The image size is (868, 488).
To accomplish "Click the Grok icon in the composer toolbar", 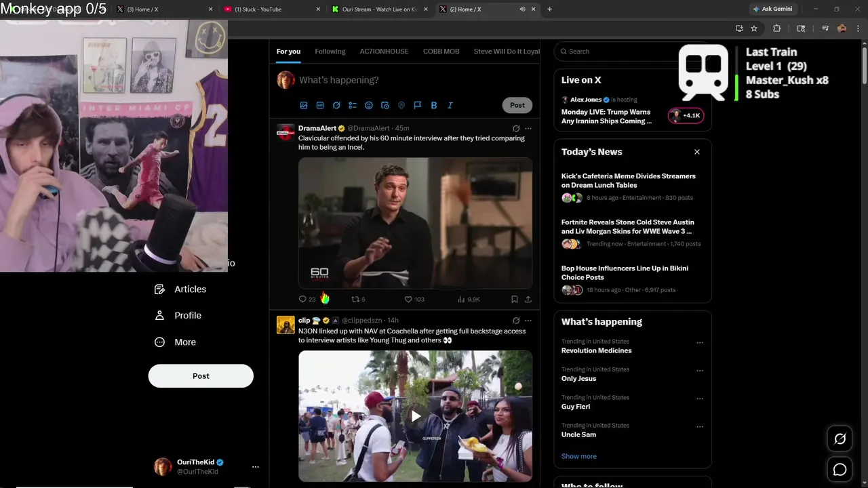I will [336, 105].
